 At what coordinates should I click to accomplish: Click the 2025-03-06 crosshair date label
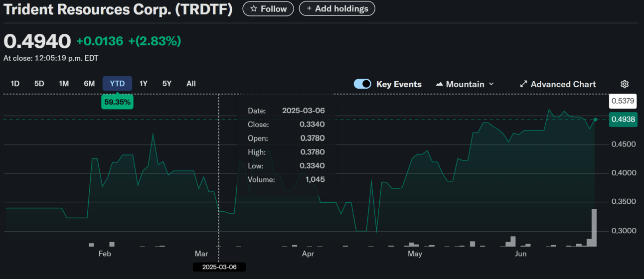click(219, 267)
